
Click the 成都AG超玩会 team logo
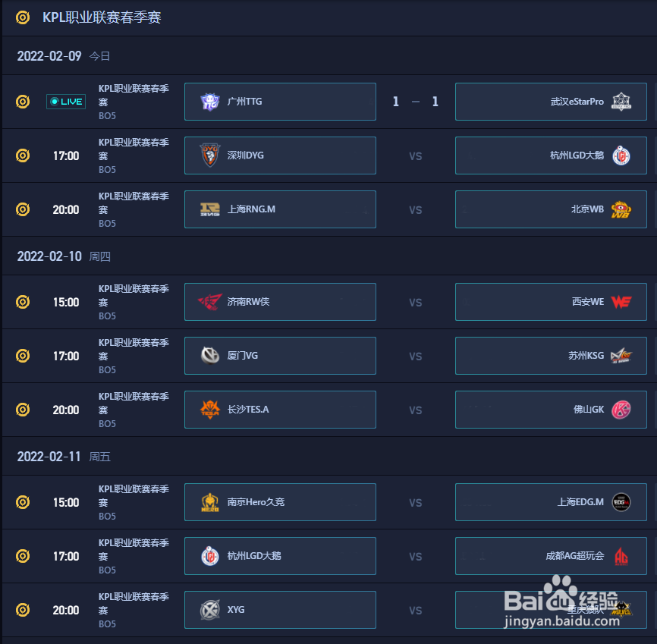pos(621,556)
